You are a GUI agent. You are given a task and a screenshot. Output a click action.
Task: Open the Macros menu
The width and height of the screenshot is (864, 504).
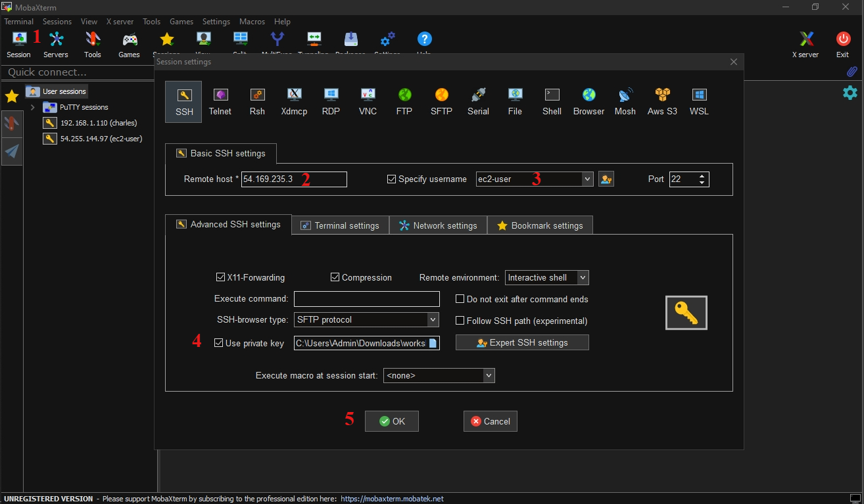click(x=252, y=22)
